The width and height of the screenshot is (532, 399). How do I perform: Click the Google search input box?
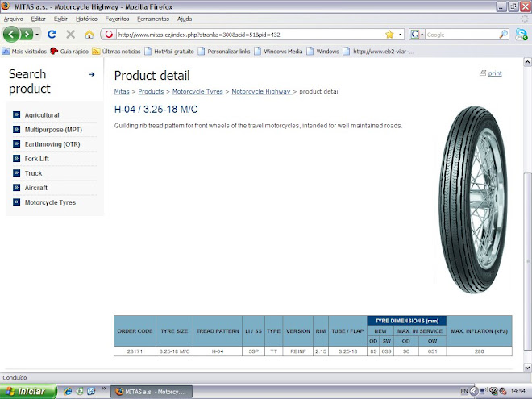point(462,35)
